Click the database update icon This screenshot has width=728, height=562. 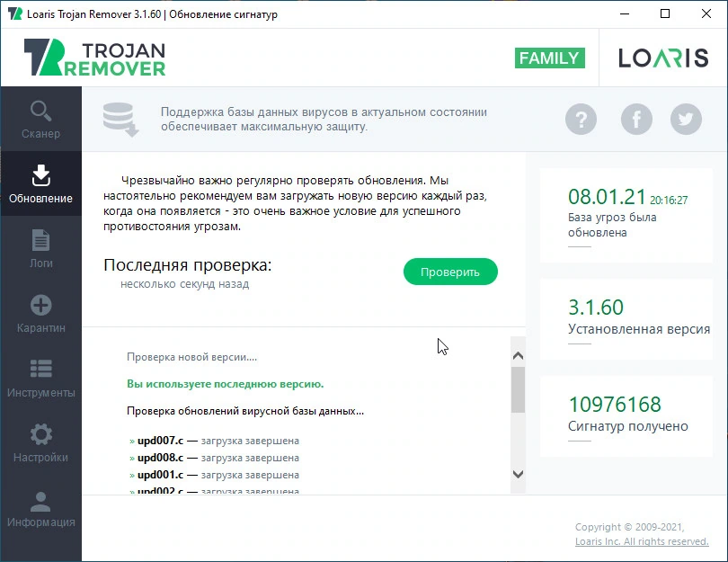click(x=120, y=120)
